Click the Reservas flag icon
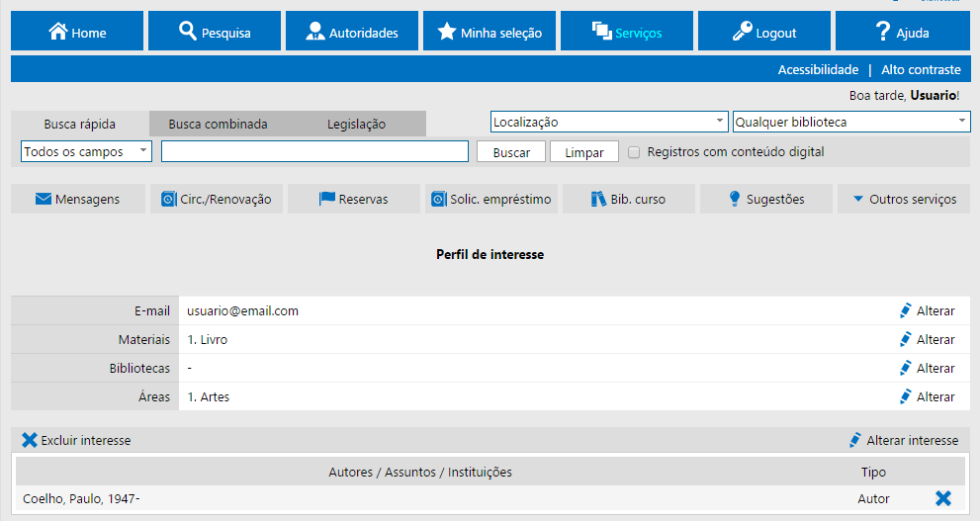The image size is (980, 521). 327,199
